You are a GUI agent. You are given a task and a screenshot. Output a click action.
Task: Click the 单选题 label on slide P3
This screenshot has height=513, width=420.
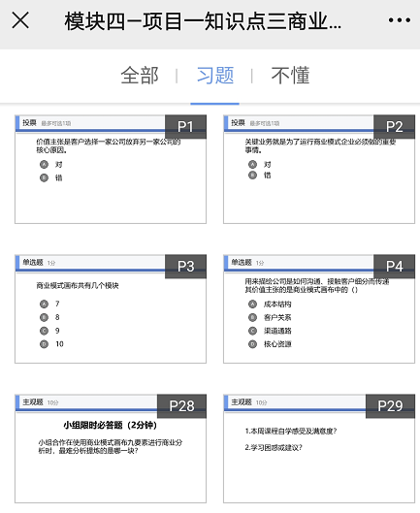click(33, 263)
